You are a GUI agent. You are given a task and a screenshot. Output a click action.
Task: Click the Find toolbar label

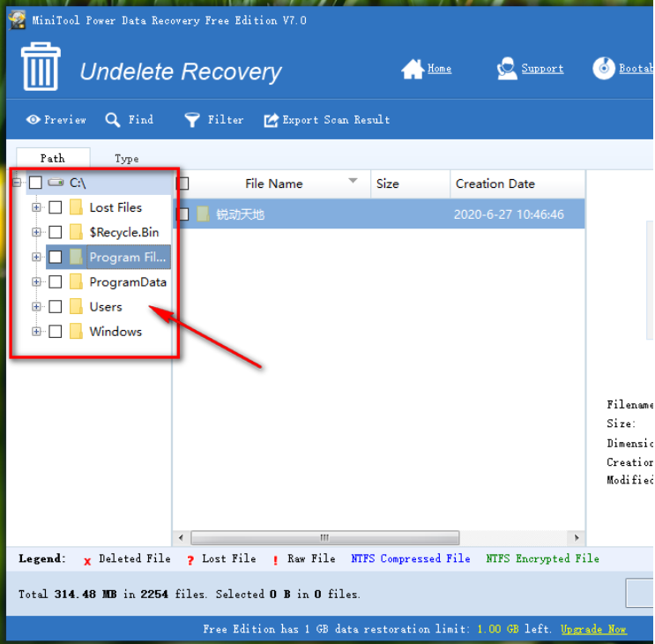tap(141, 120)
